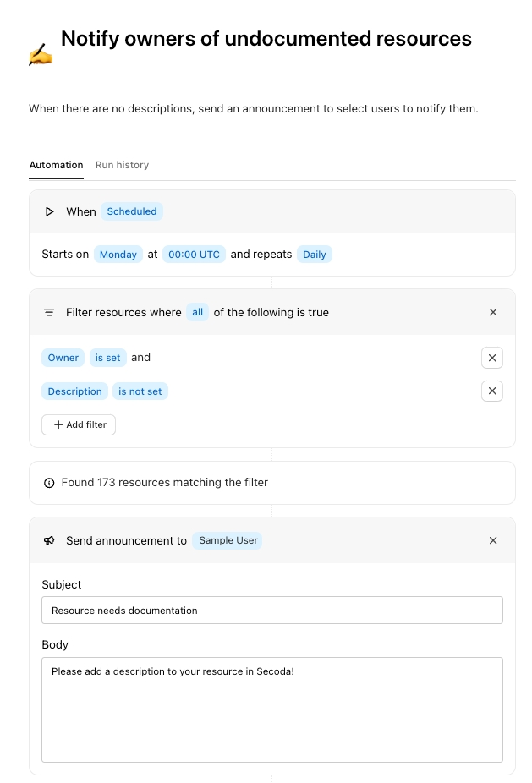The image size is (532, 783).
Task: Delete the Owner is set filter
Action: (x=492, y=358)
